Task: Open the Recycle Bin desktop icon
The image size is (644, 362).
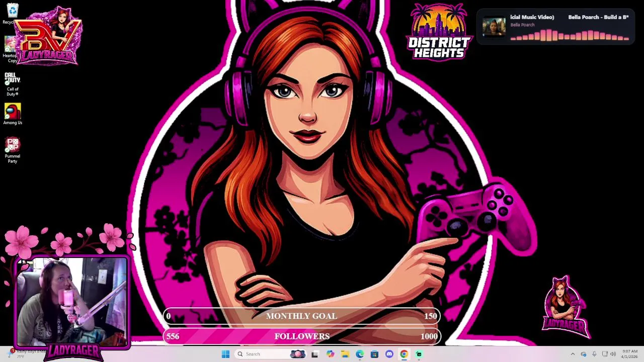Action: [x=12, y=14]
